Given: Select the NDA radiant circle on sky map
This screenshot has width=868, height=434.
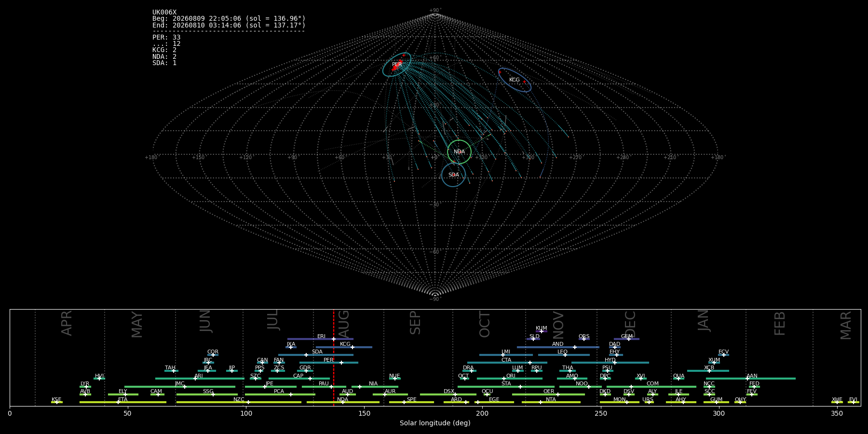Looking at the screenshot, I should click(459, 152).
